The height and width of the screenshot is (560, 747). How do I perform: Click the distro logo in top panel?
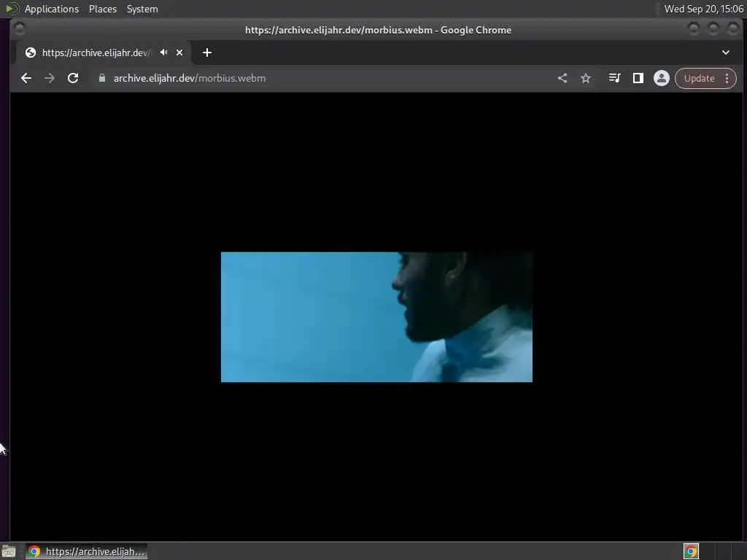pos(12,9)
